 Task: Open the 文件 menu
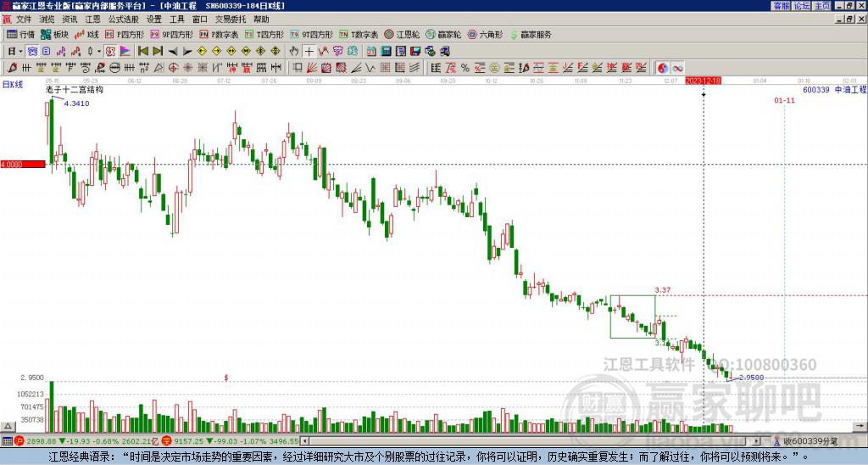coord(24,20)
